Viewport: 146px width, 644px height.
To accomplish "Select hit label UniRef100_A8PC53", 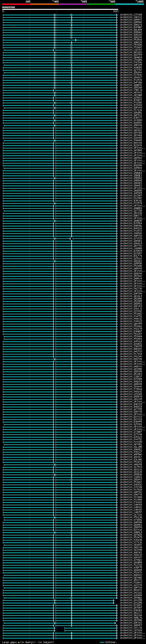I will tap(131, 236).
